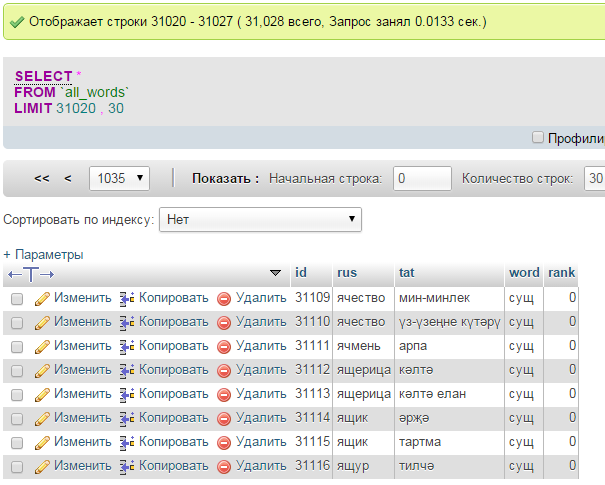Click the copy icon for row 31110
Screen dimensions: 605x485
tap(126, 322)
